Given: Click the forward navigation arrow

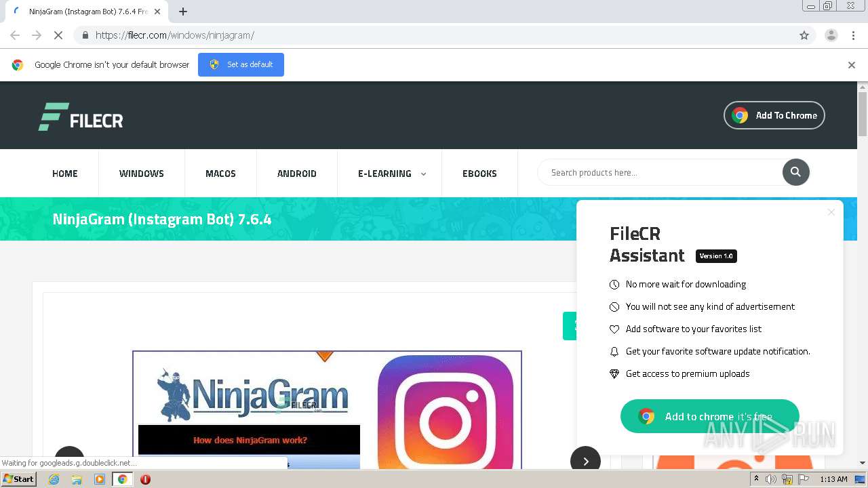Looking at the screenshot, I should tap(37, 35).
